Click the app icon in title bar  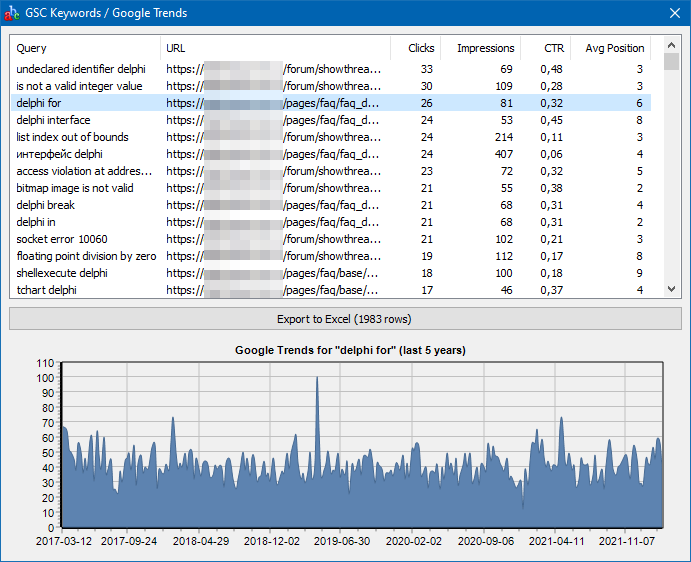coord(13,13)
